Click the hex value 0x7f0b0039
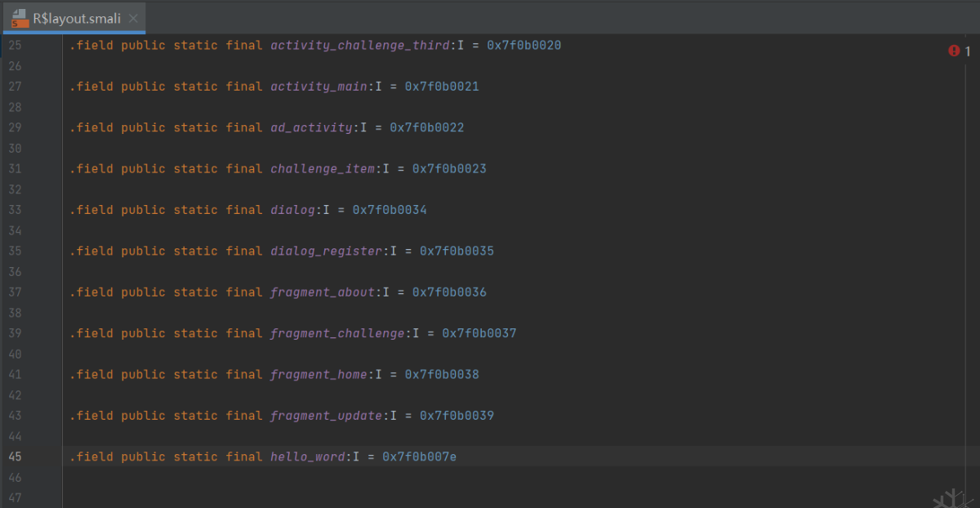This screenshot has height=508, width=980. pos(457,416)
